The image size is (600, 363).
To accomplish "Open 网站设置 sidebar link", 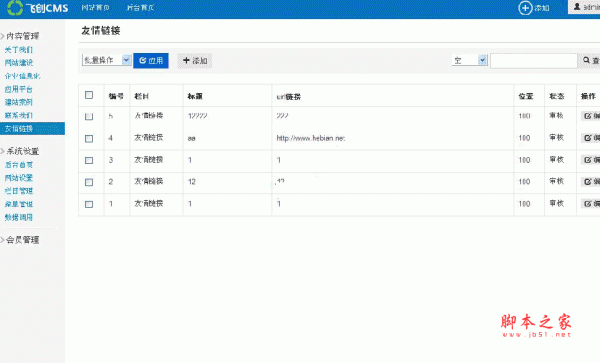I will pyautogui.click(x=19, y=178).
